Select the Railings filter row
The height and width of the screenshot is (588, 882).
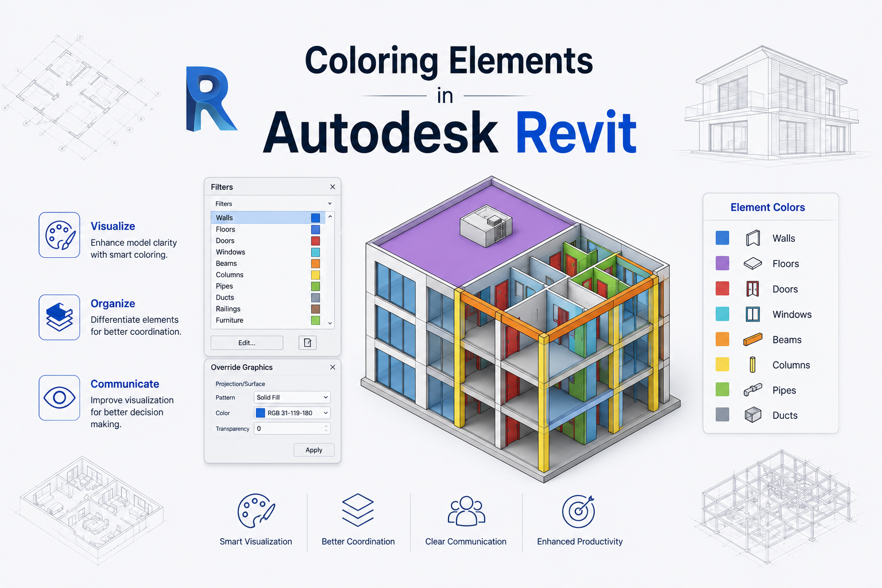[x=268, y=309]
